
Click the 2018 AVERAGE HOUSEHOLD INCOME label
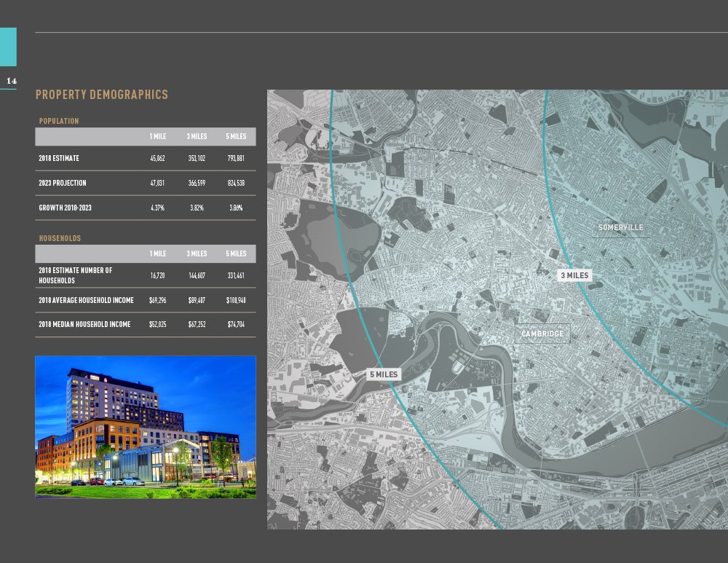point(86,300)
